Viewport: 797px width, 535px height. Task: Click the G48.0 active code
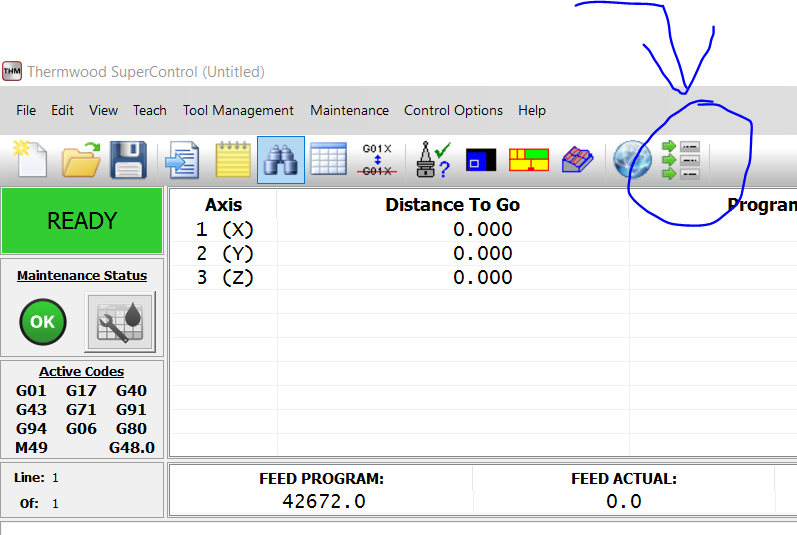click(132, 448)
